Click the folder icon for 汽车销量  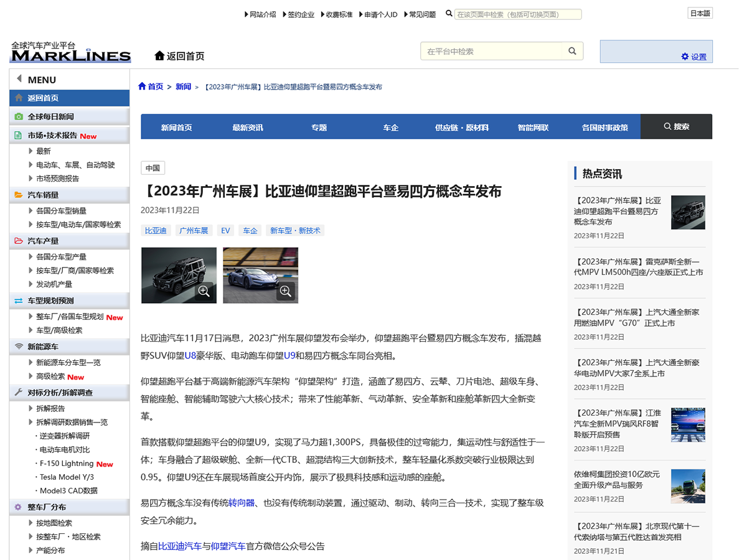pos(19,195)
